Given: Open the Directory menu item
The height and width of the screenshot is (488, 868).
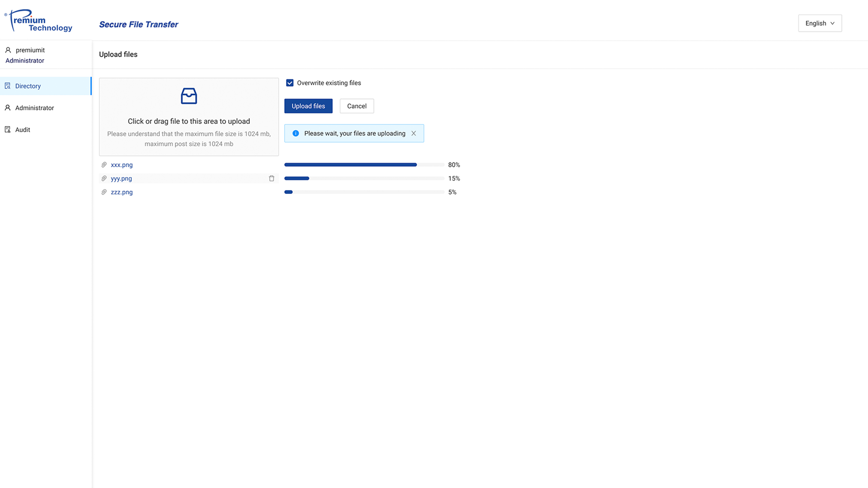Looking at the screenshot, I should (x=46, y=86).
